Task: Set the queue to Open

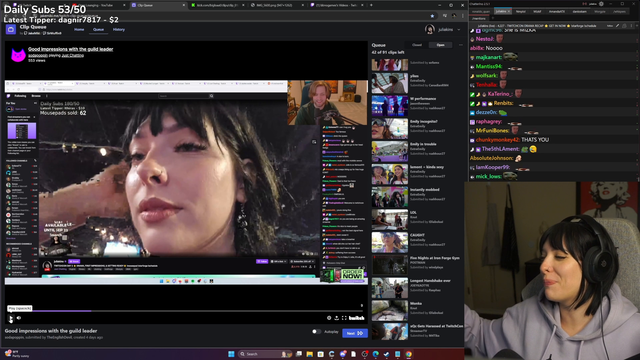Action: coord(440,45)
